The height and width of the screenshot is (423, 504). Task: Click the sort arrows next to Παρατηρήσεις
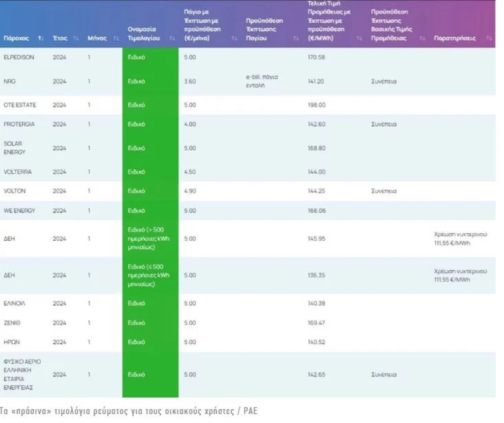[x=488, y=39]
